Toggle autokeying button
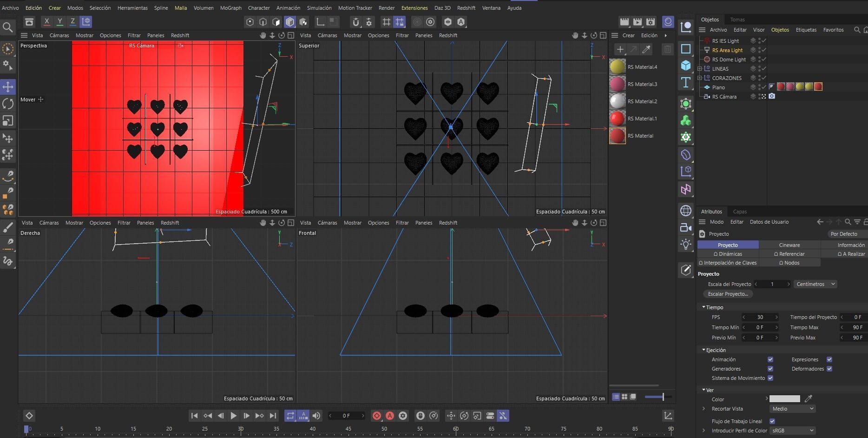This screenshot has height=438, width=868. 390,416
